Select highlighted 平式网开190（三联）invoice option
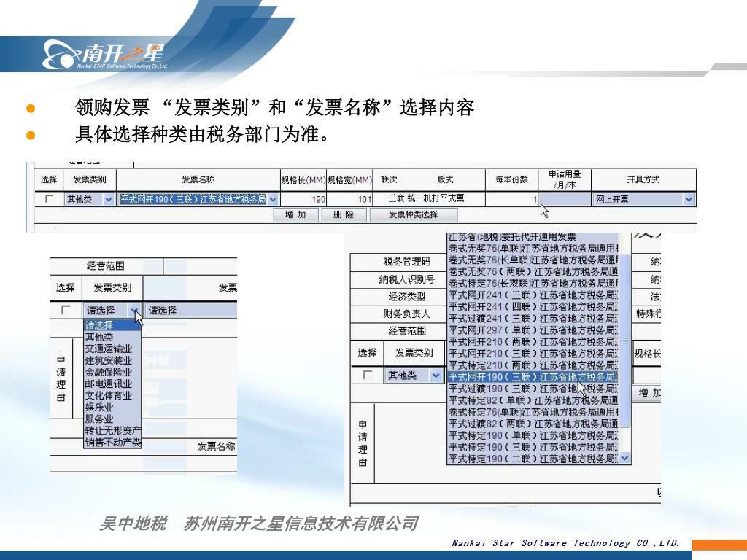Viewport: 747px width, 560px height. tap(533, 377)
